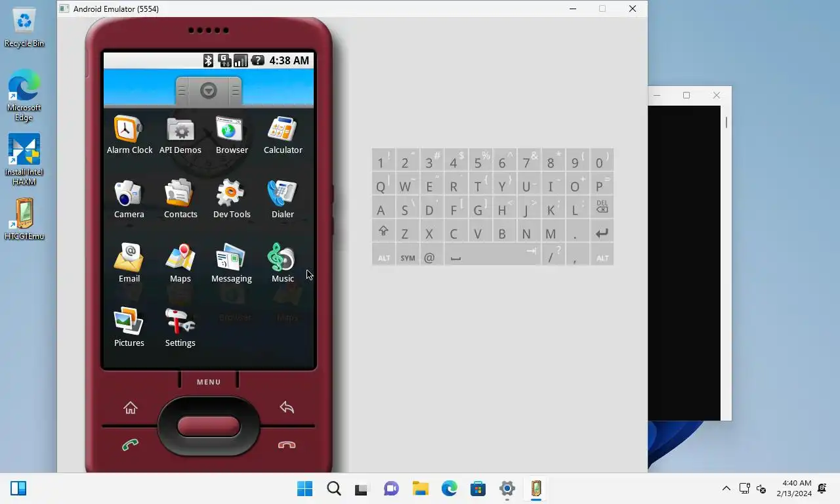Select Microsoft Edge desktop shortcut

24,96
